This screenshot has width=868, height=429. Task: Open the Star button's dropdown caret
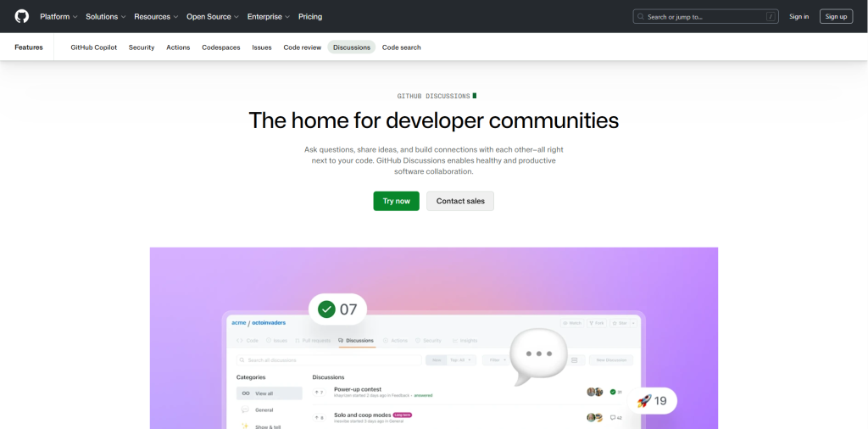[633, 323]
